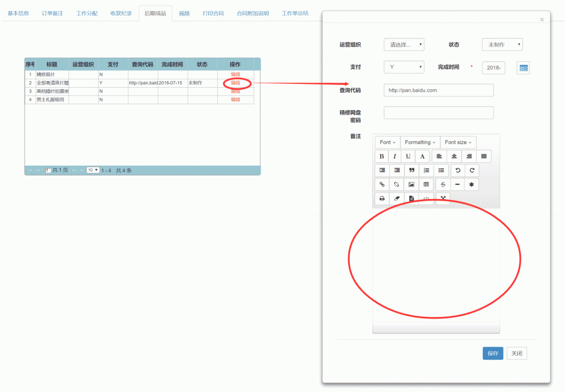Image resolution: width=565 pixels, height=392 pixels.
Task: Insert an image into the remark editor
Action: pos(411,185)
